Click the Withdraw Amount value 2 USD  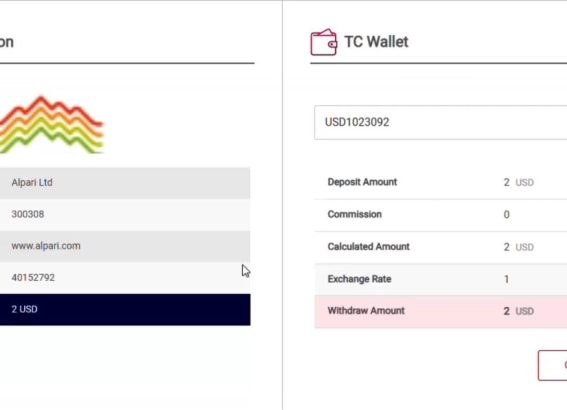[x=519, y=311]
